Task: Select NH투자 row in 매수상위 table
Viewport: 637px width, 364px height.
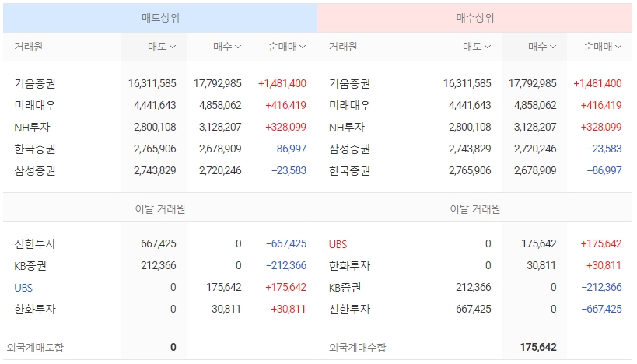Action: (x=475, y=127)
